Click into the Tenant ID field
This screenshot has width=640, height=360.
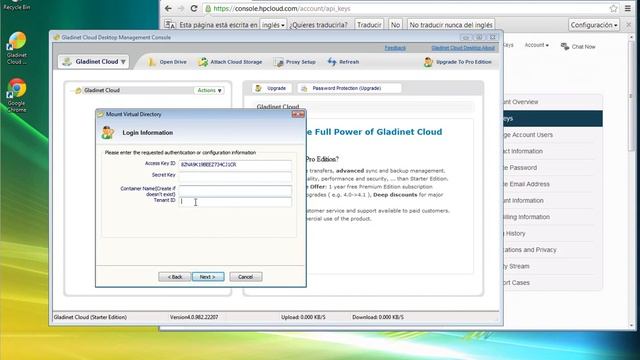point(235,202)
